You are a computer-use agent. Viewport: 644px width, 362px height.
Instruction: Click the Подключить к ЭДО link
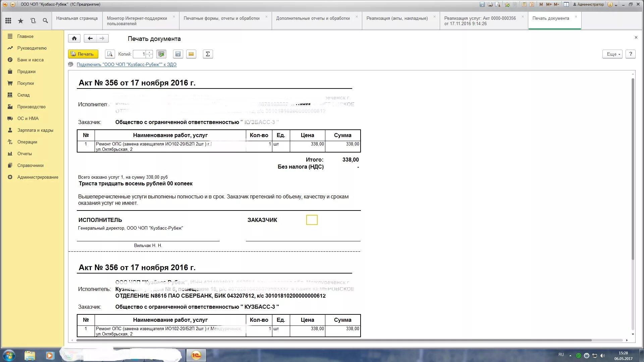point(126,64)
